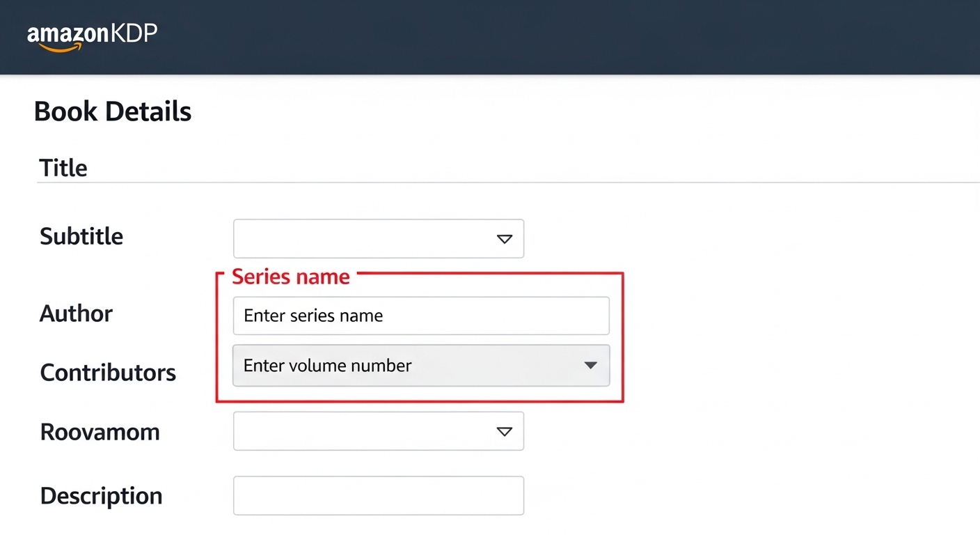Viewport: 980px width, 535px height.
Task: Click the Author row label
Action: click(x=76, y=313)
